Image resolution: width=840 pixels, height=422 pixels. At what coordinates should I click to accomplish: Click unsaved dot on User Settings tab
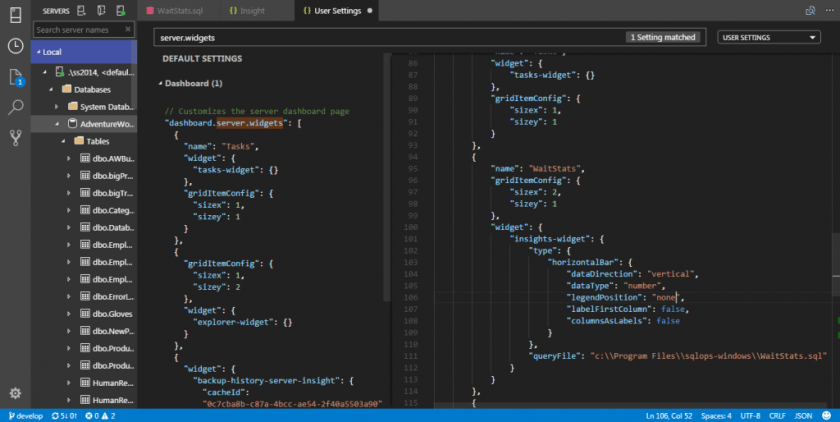[x=370, y=11]
